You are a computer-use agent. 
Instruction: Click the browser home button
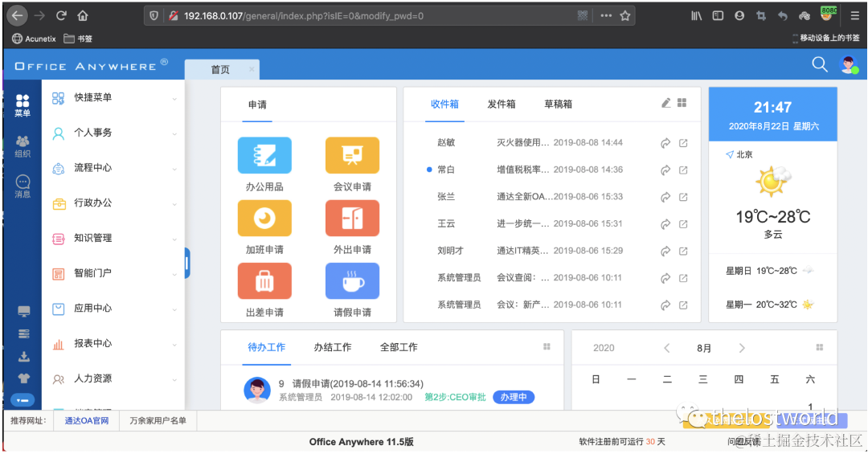tap(83, 15)
